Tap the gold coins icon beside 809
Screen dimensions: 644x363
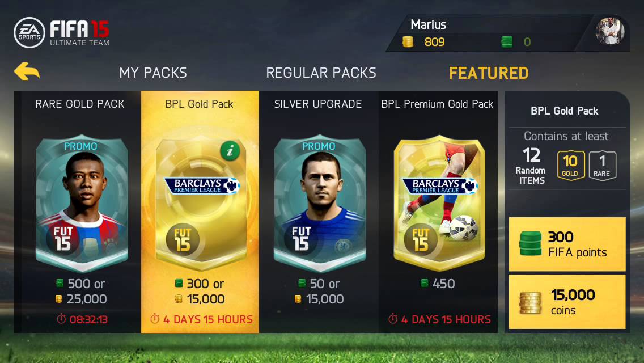point(408,41)
